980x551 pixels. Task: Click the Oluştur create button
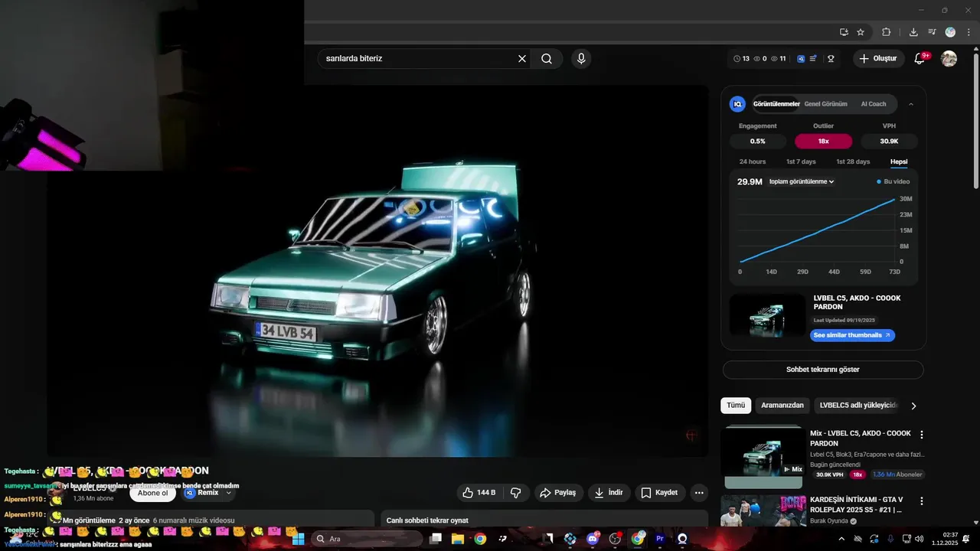click(x=879, y=58)
